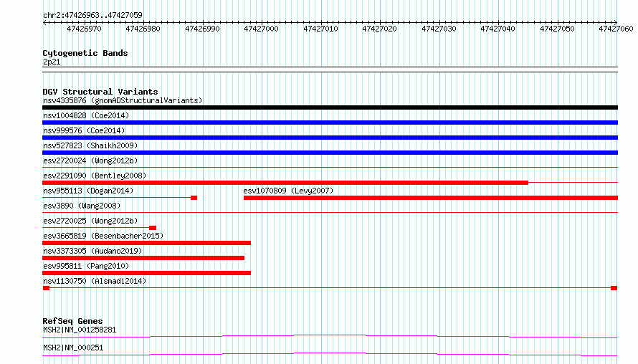638x364 pixels.
Task: Select variant label nsv955113 (Dogan2014)
Action: (x=88, y=191)
